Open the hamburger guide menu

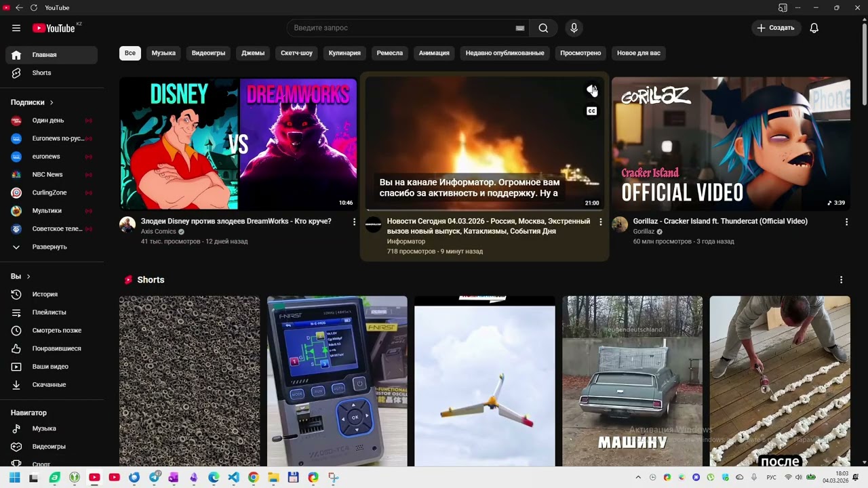(16, 28)
